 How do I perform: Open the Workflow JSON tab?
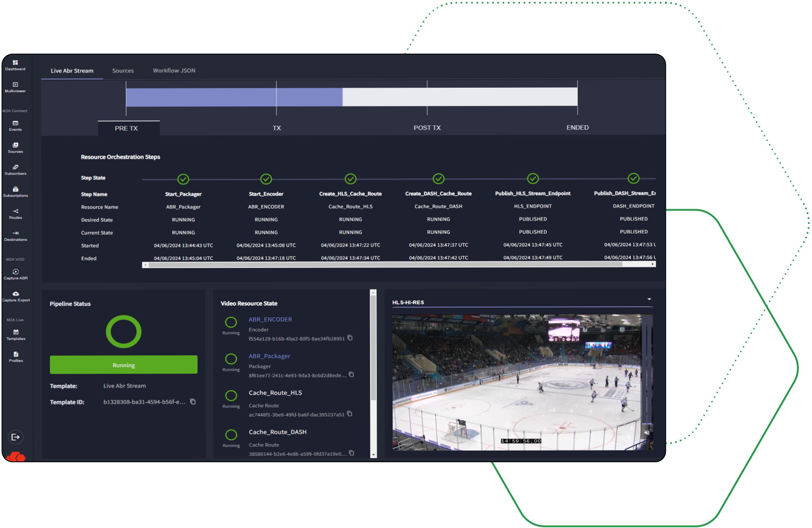[174, 70]
